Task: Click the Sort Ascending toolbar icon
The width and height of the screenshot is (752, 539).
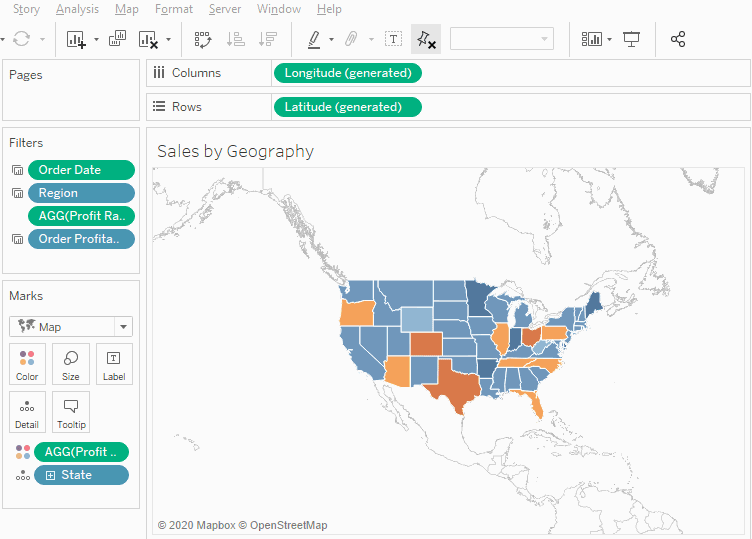Action: (x=236, y=39)
